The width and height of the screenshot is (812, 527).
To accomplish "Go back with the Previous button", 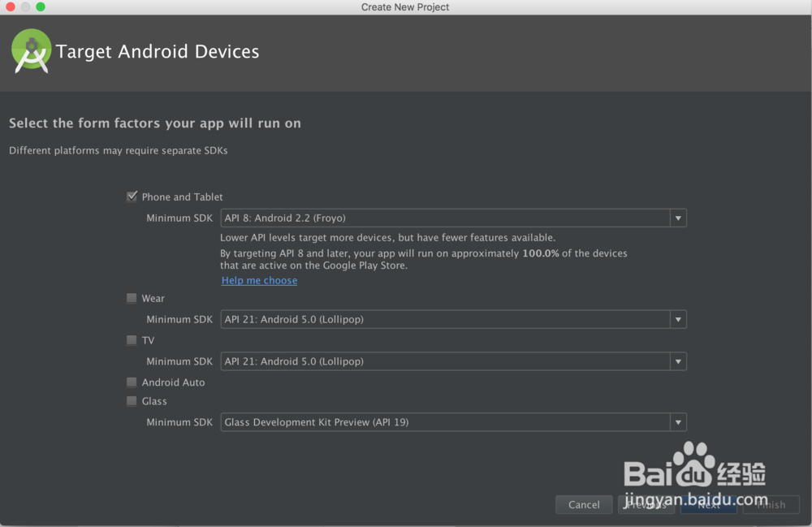I will [x=646, y=505].
